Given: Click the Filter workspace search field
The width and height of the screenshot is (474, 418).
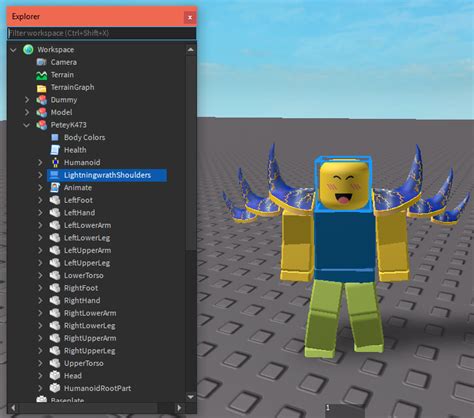Looking at the screenshot, I should click(x=101, y=33).
